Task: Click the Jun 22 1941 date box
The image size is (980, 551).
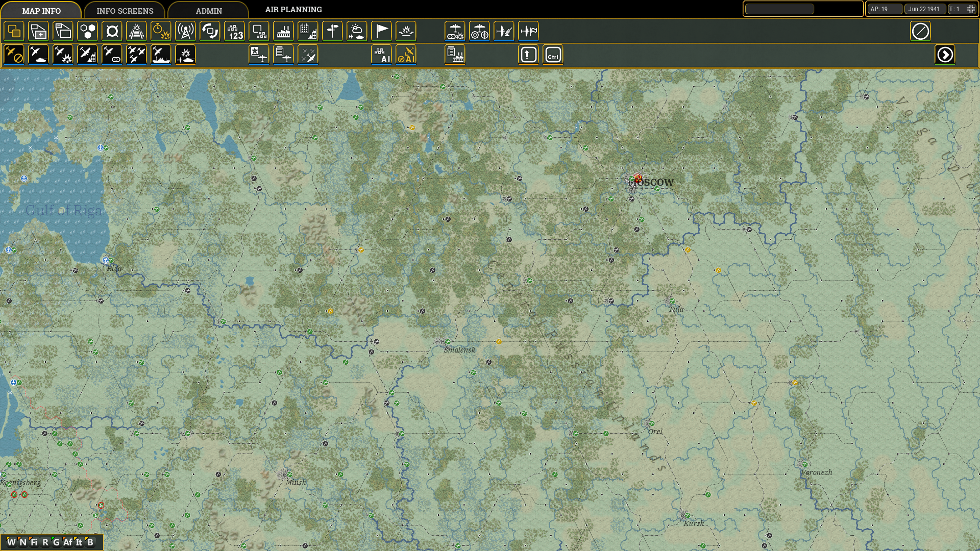Action: 925,9
